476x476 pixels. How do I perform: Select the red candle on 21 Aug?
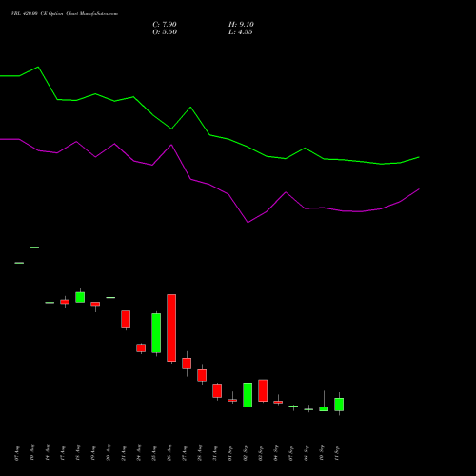(126, 319)
